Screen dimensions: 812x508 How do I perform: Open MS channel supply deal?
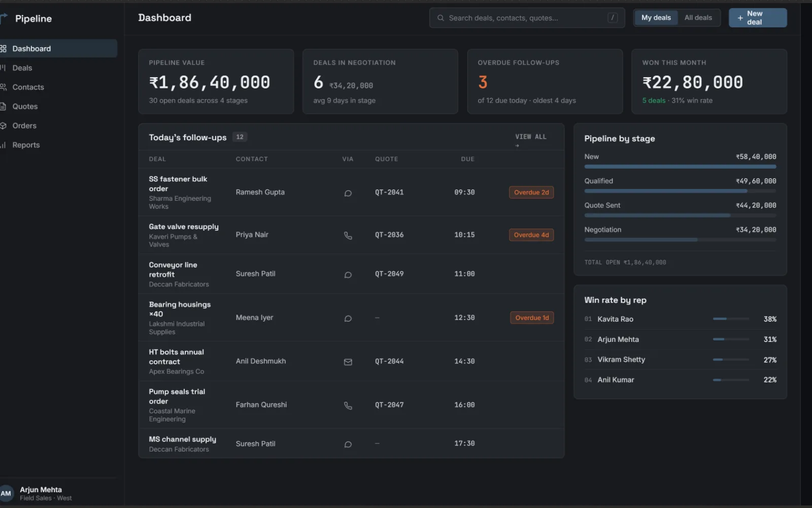182,439
